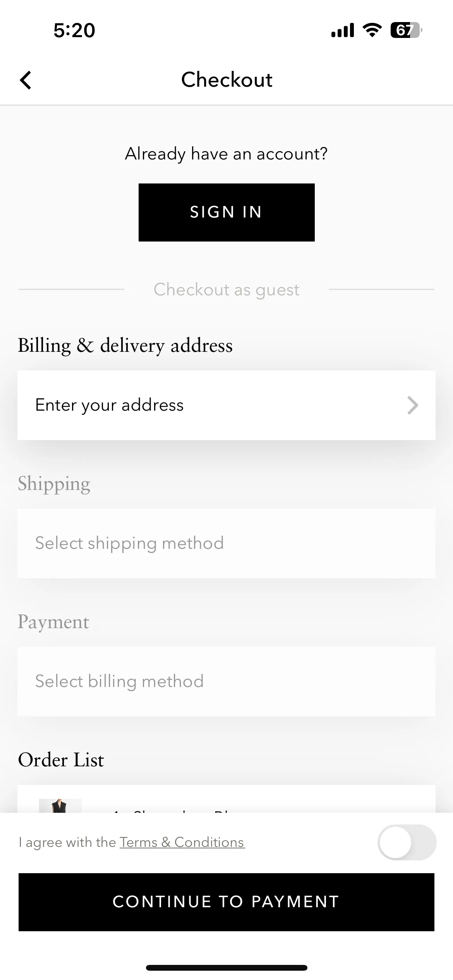
Task: Tap the Order List heading
Action: 61,760
